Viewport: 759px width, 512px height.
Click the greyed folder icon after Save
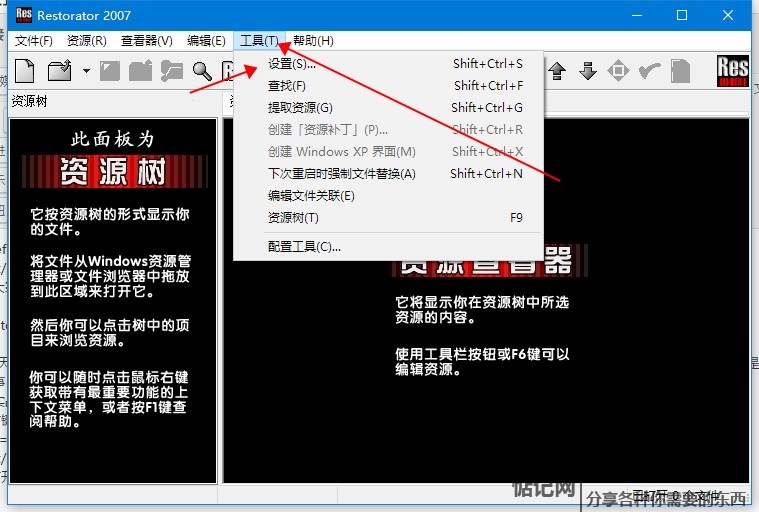pyautogui.click(x=140, y=71)
